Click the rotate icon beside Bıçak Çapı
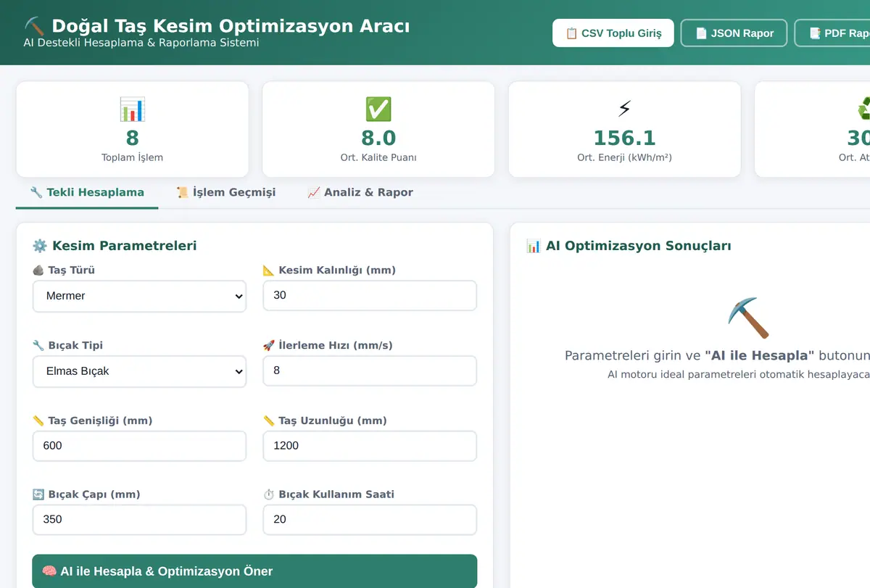This screenshot has width=870, height=588. [38, 494]
